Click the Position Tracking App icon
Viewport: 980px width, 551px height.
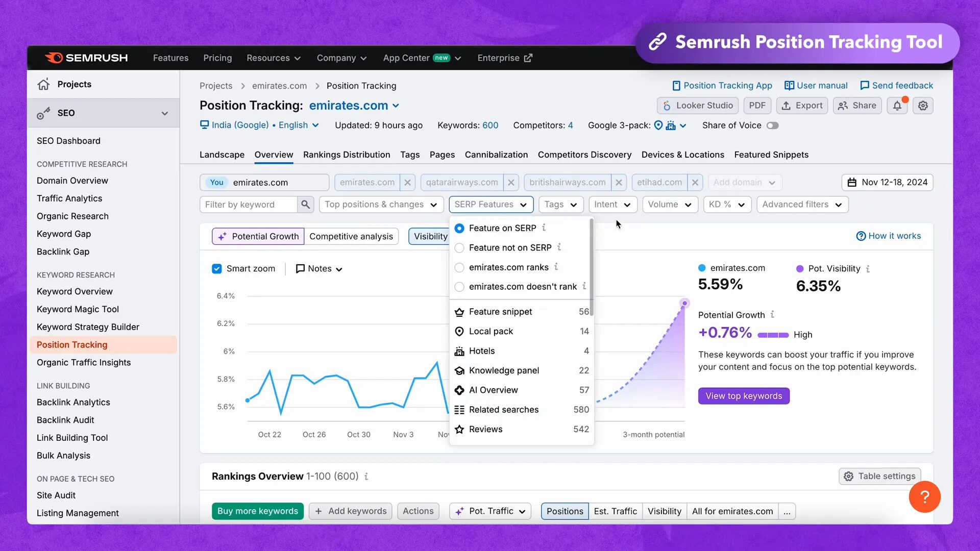pyautogui.click(x=674, y=85)
